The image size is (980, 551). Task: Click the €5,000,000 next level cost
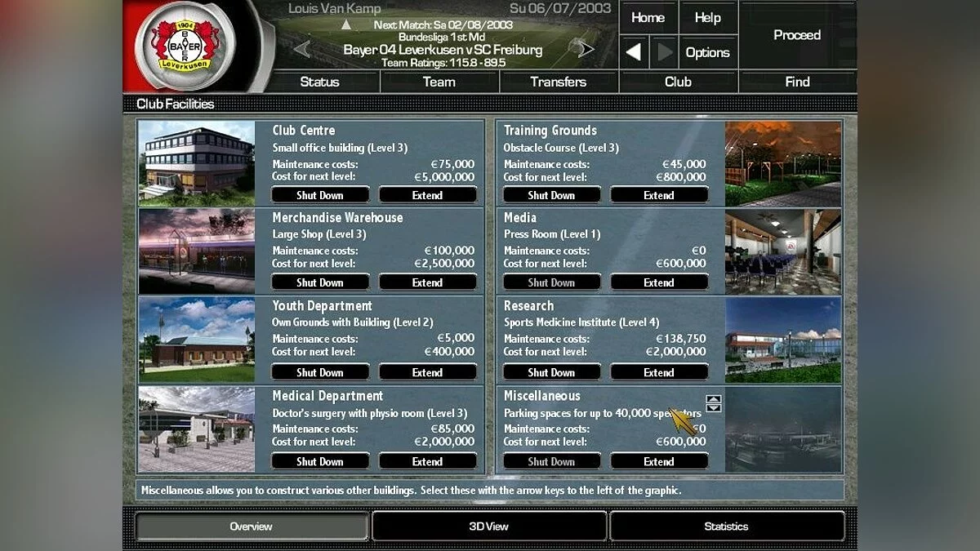(x=444, y=177)
